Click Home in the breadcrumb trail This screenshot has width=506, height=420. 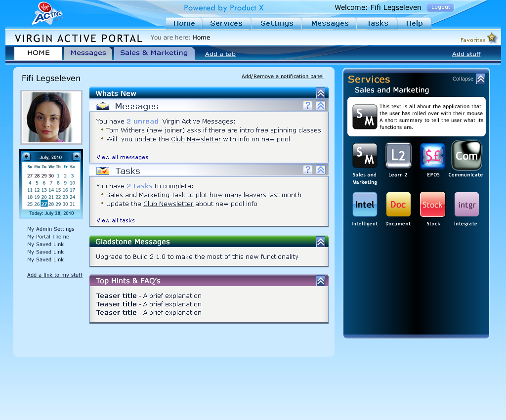pos(202,38)
